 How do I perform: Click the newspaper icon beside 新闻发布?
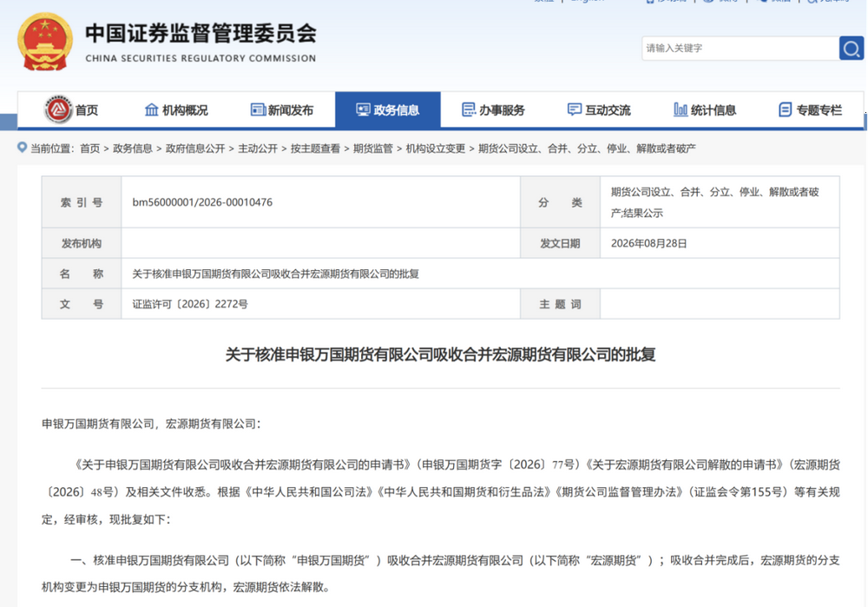258,109
